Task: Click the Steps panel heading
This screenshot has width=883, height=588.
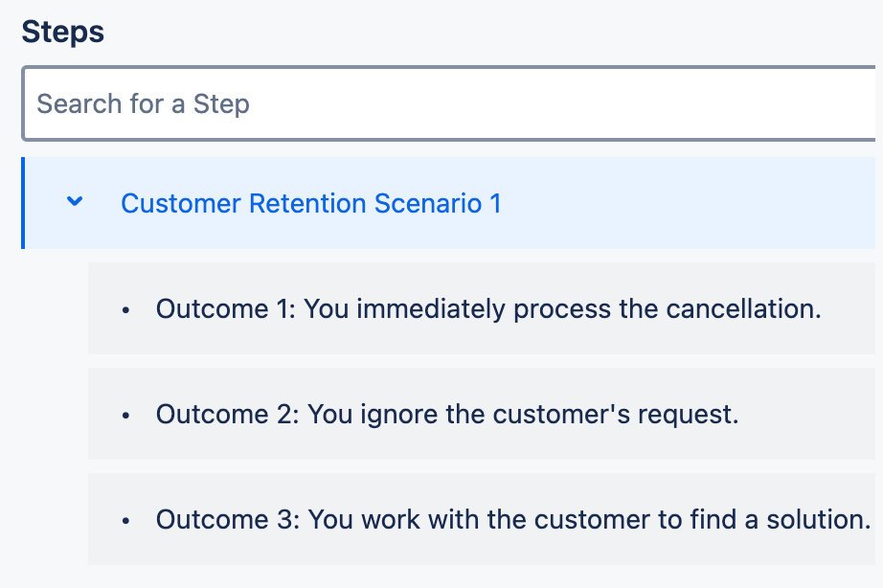Action: click(63, 32)
